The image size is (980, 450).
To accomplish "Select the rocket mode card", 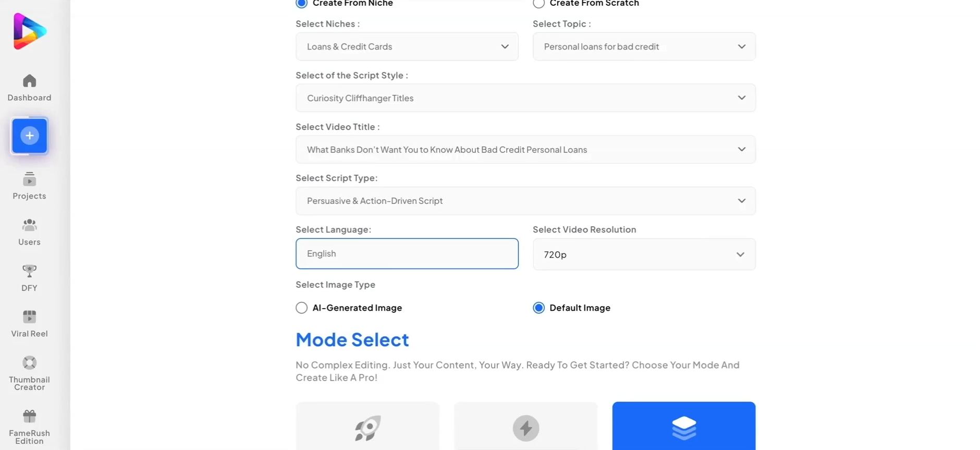I will (367, 426).
